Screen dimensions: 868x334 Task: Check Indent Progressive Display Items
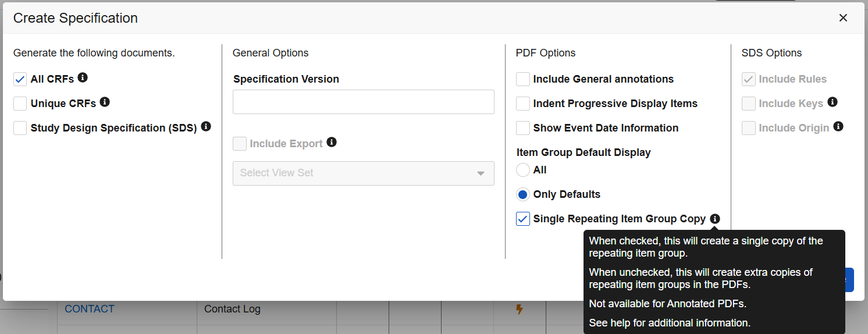coord(523,104)
